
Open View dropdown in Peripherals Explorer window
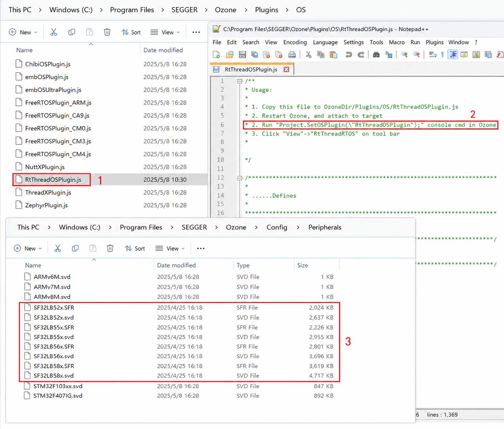170,248
